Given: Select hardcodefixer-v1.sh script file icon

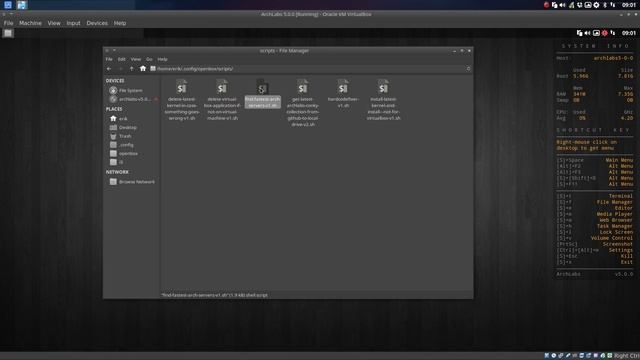Looking at the screenshot, I should (343, 87).
